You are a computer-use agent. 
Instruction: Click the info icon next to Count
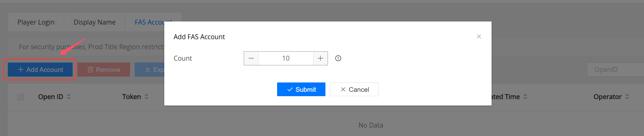point(338,59)
